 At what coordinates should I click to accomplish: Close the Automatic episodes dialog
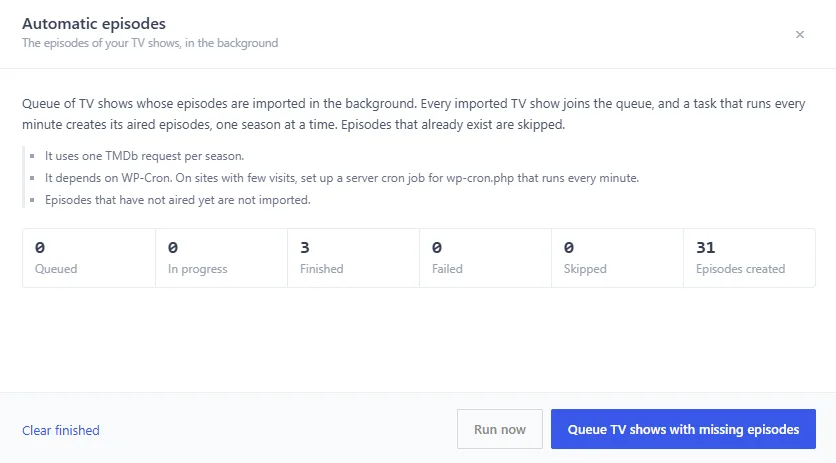coord(799,35)
